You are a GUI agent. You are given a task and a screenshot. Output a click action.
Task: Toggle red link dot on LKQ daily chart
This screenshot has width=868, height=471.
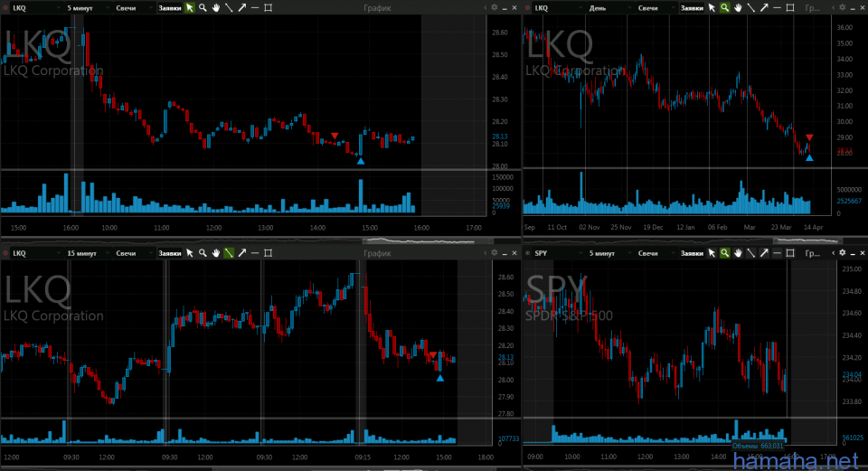click(x=527, y=8)
